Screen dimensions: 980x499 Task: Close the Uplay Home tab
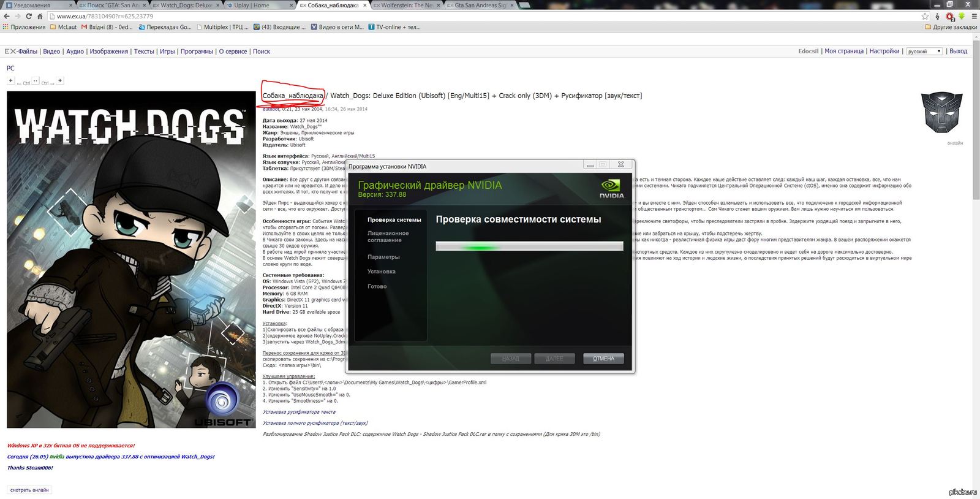[292, 5]
